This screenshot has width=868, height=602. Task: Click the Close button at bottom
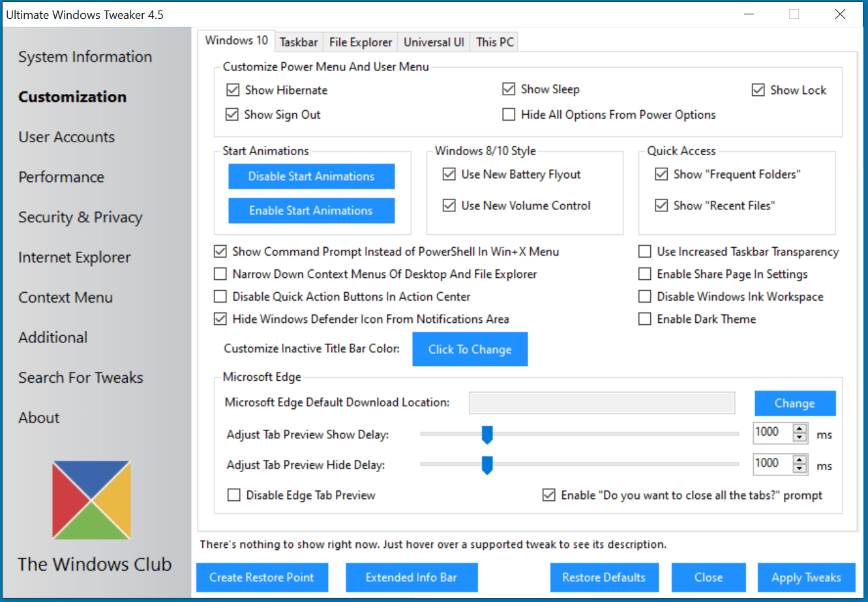pos(709,577)
